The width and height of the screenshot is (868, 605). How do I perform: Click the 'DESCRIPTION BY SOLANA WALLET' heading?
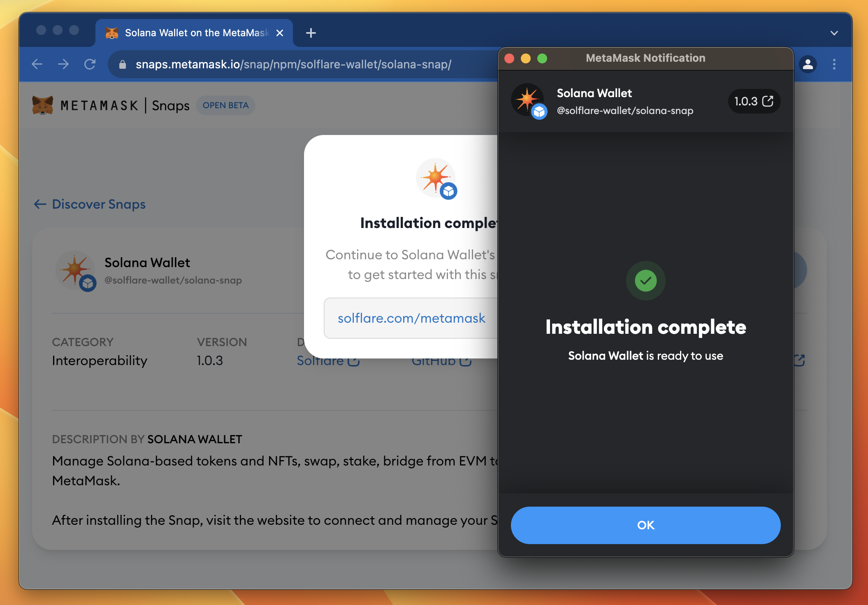tap(147, 439)
